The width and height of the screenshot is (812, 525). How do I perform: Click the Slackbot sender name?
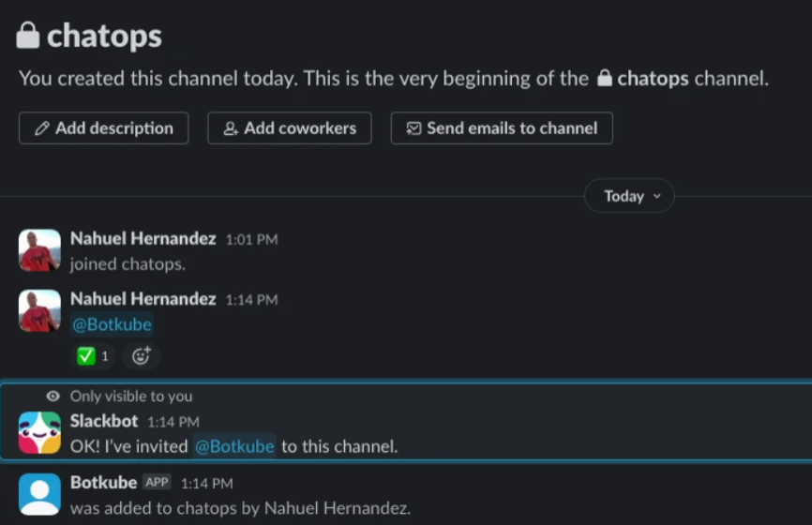tap(104, 422)
